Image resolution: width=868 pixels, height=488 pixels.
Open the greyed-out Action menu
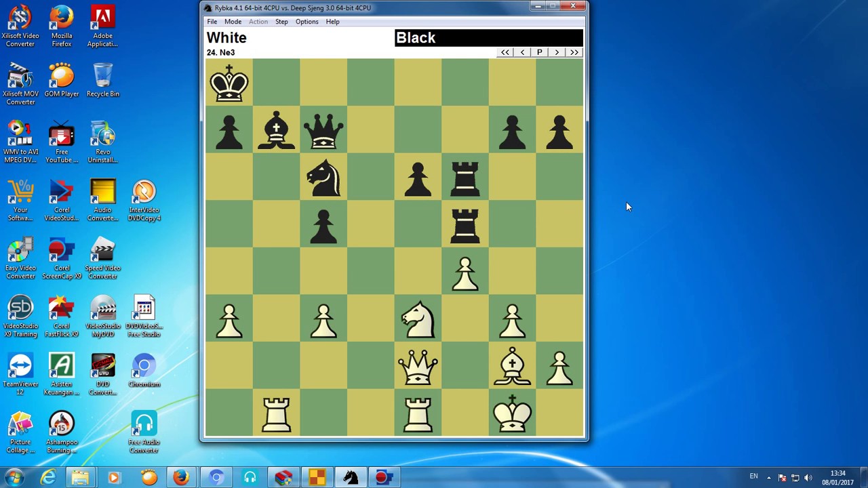(258, 22)
